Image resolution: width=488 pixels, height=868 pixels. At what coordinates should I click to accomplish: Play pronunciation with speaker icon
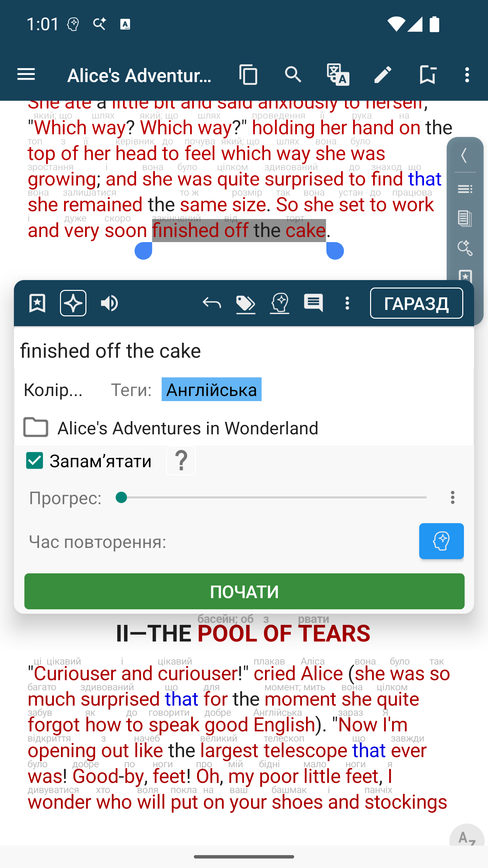[109, 303]
